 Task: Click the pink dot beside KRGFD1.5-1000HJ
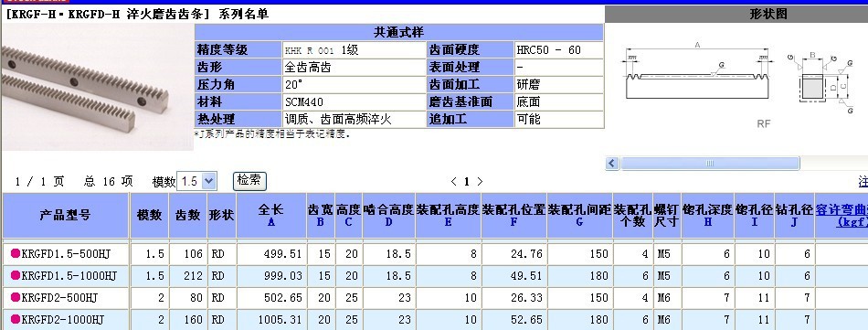(x=16, y=275)
